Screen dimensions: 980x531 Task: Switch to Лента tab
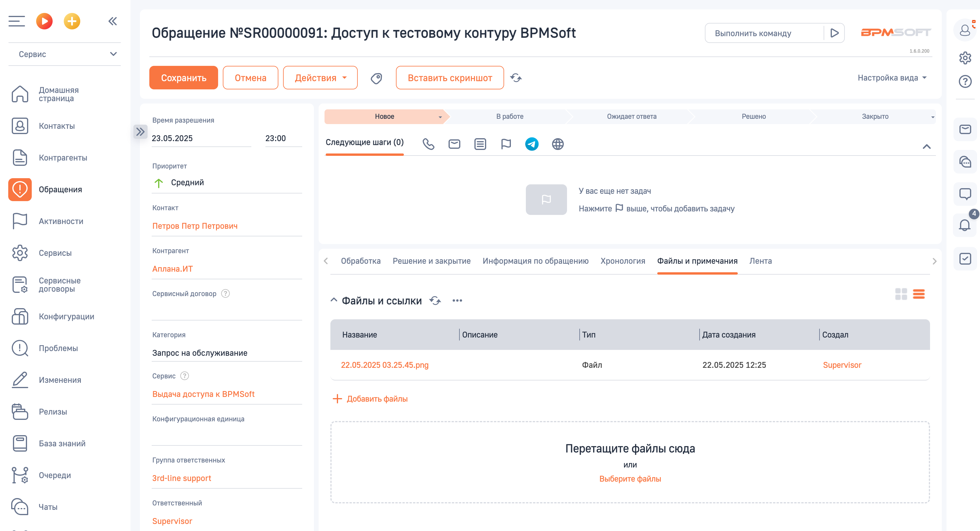760,261
